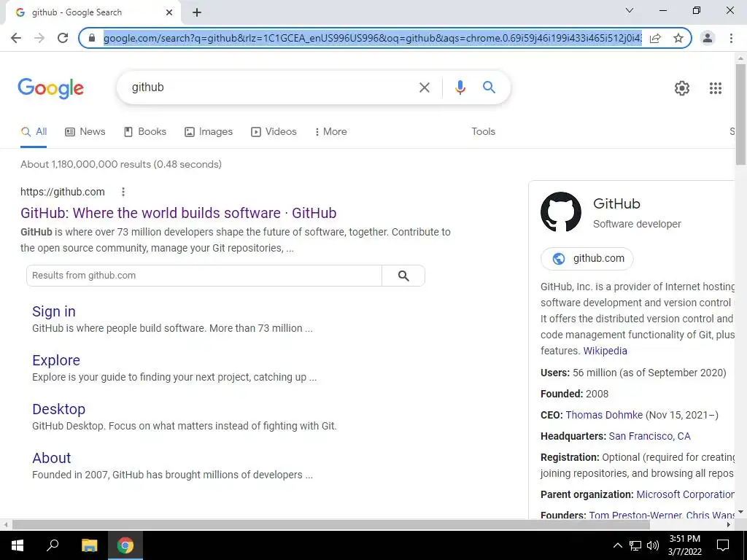
Task: Switch to the Videos tab
Action: (x=274, y=132)
